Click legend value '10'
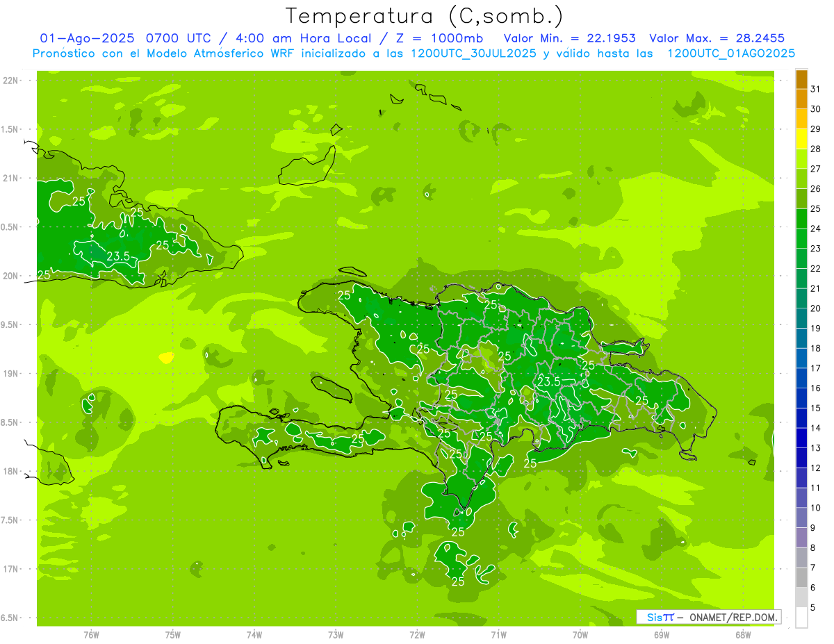Viewport: 834px width, 644px height. 815,508
